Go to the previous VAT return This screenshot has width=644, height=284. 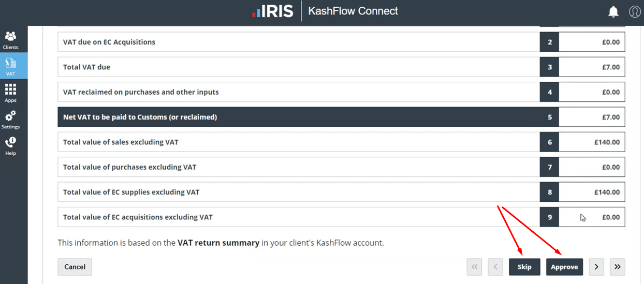495,267
